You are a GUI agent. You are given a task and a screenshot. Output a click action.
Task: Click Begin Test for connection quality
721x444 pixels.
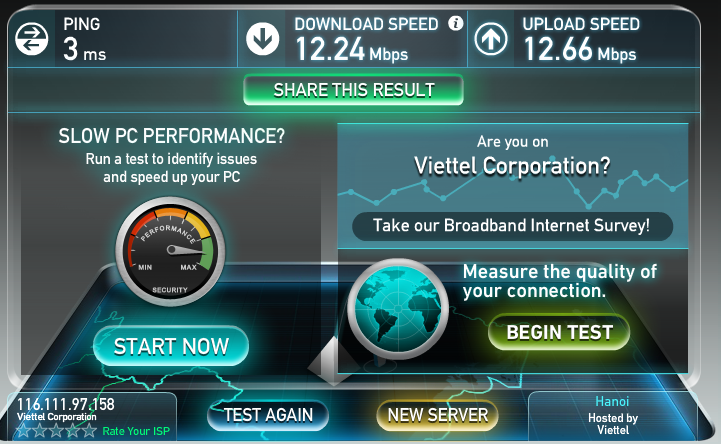(x=559, y=332)
